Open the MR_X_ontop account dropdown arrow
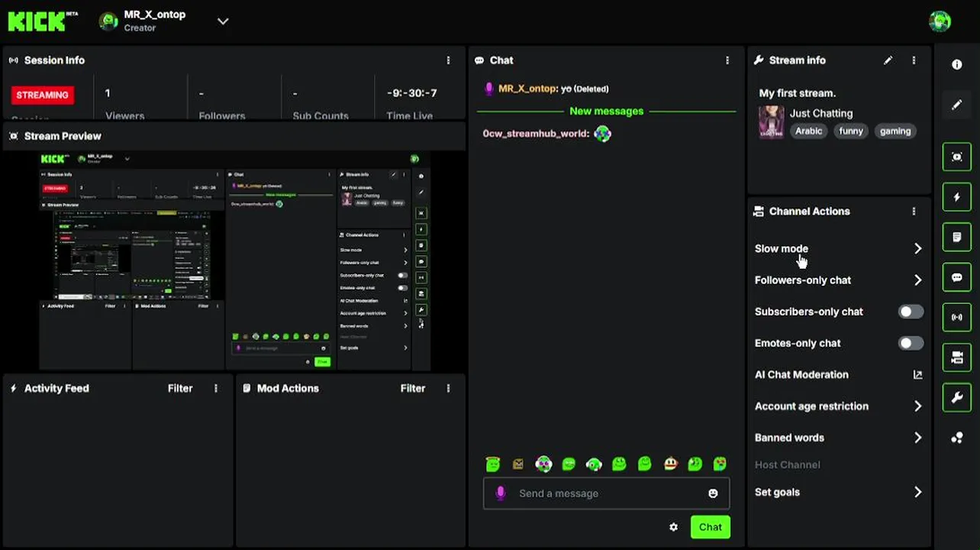Screen dimensions: 980x550 pos(223,21)
